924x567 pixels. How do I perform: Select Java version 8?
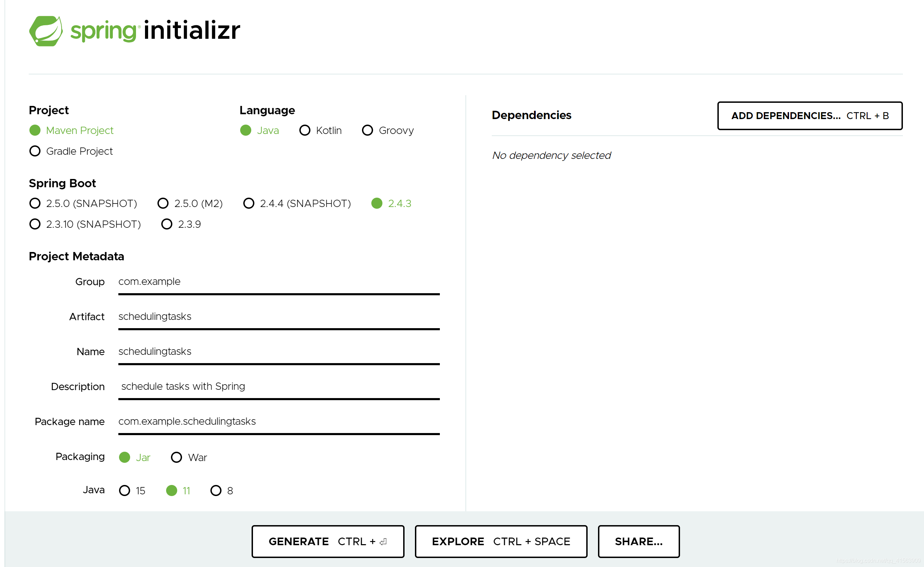[221, 490]
